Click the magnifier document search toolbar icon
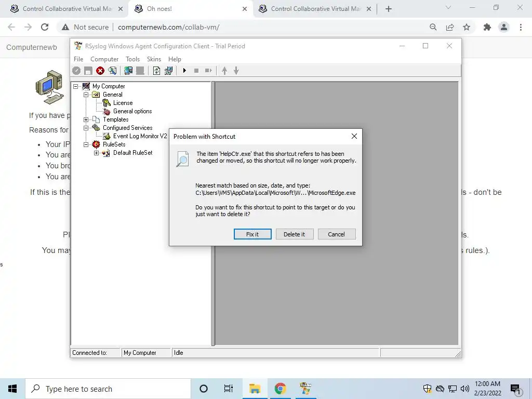 point(112,71)
